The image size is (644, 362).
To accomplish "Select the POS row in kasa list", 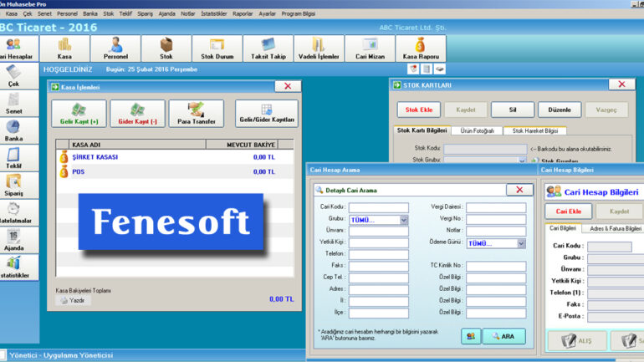I will pos(175,171).
